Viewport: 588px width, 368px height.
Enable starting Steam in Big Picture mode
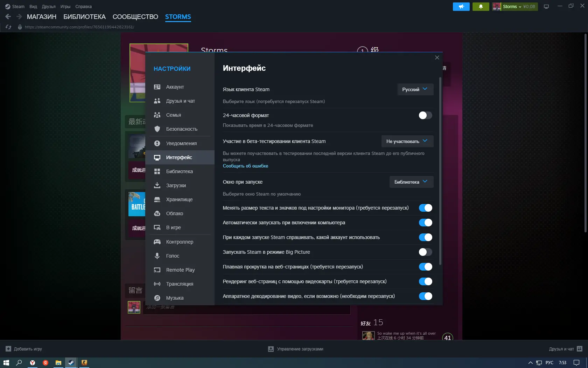pyautogui.click(x=426, y=252)
